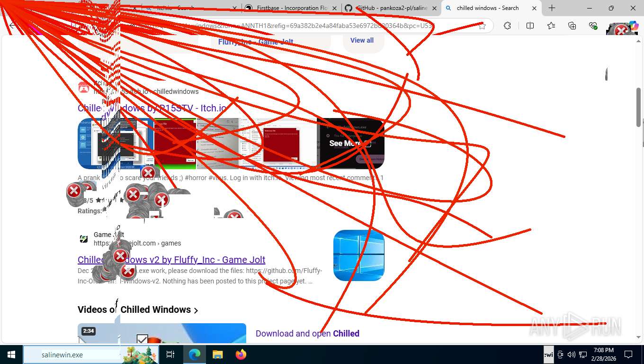Screen dimensions: 644x364
Task: Open the Windows Start menu
Action: click(x=11, y=355)
